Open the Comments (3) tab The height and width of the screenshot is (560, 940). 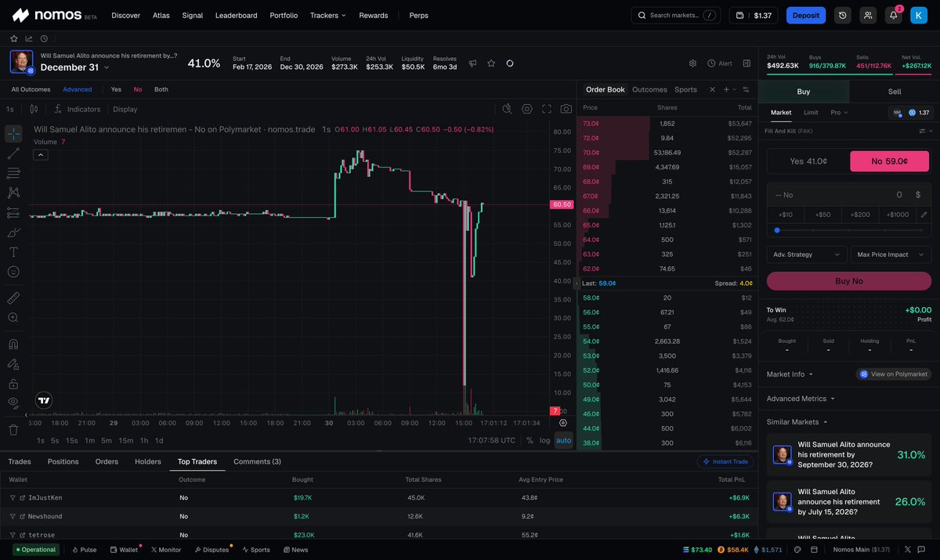point(257,461)
